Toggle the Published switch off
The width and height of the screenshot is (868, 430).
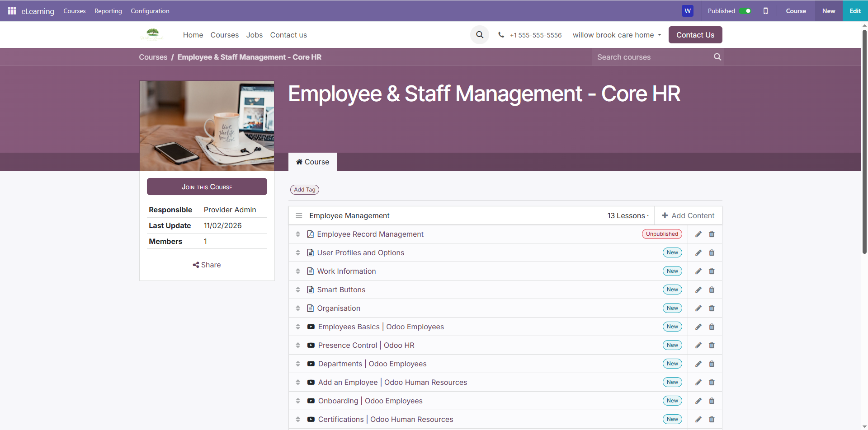click(745, 11)
